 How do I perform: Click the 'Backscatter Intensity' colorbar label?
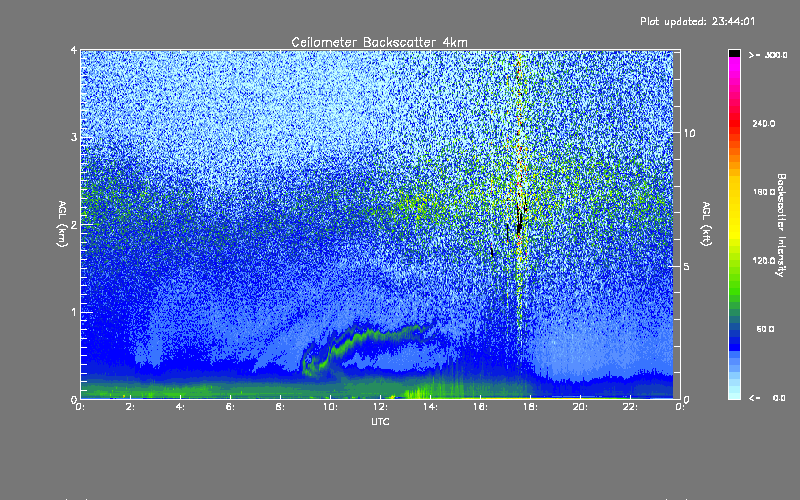pos(781,225)
